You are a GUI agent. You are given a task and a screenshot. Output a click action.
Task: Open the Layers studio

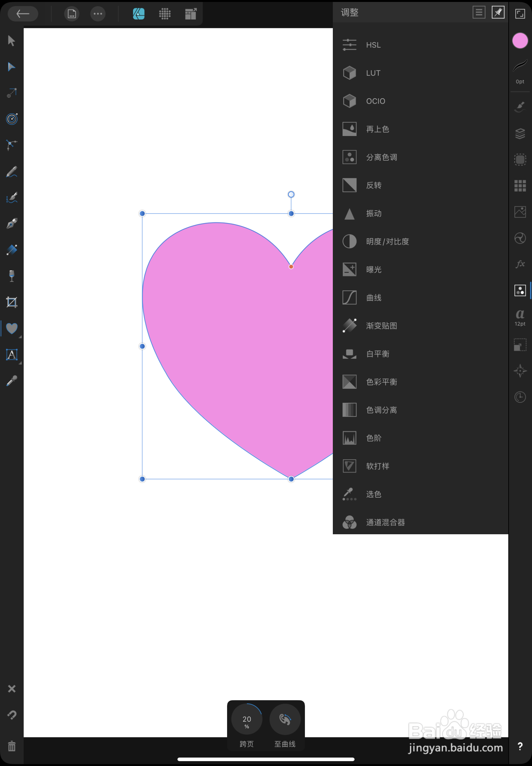pyautogui.click(x=520, y=133)
